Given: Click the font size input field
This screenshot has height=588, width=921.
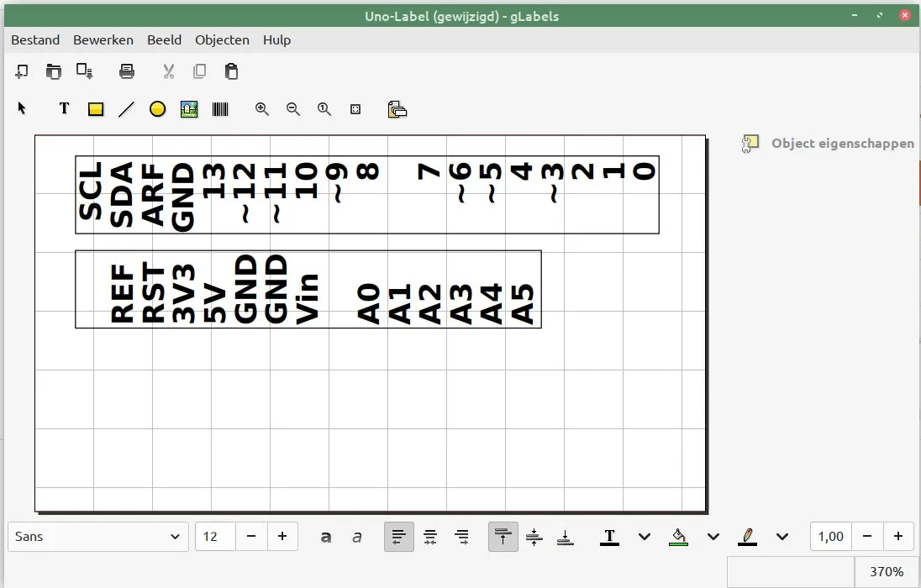Looking at the screenshot, I should (214, 537).
